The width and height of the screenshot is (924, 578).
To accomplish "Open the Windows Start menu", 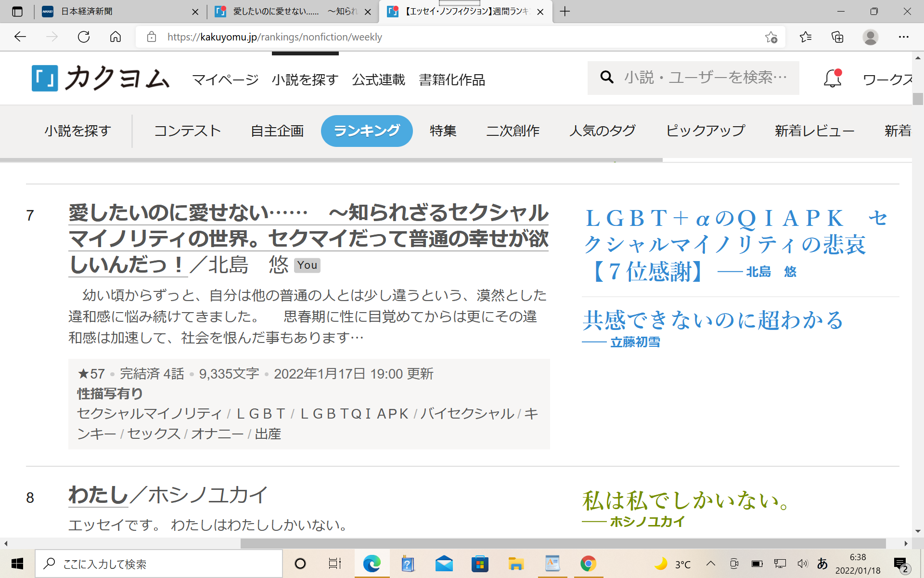I will click(x=17, y=564).
